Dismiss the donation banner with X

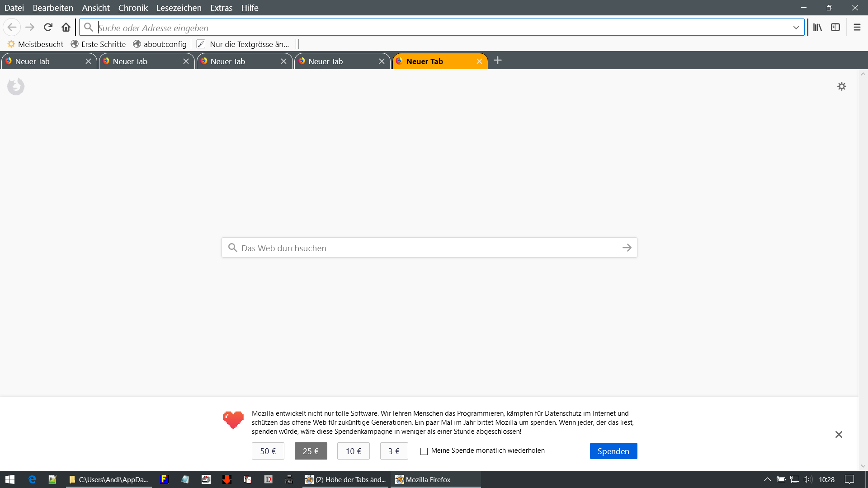[839, 434]
